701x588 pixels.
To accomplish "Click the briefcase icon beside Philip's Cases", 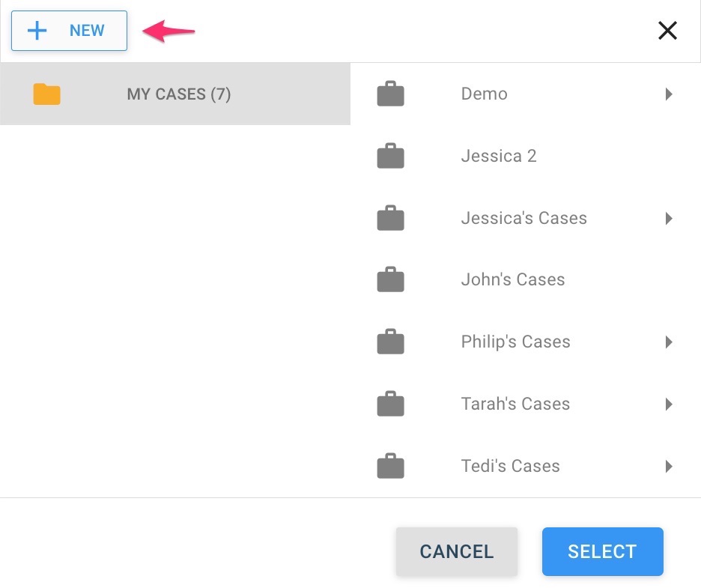I will (x=390, y=342).
